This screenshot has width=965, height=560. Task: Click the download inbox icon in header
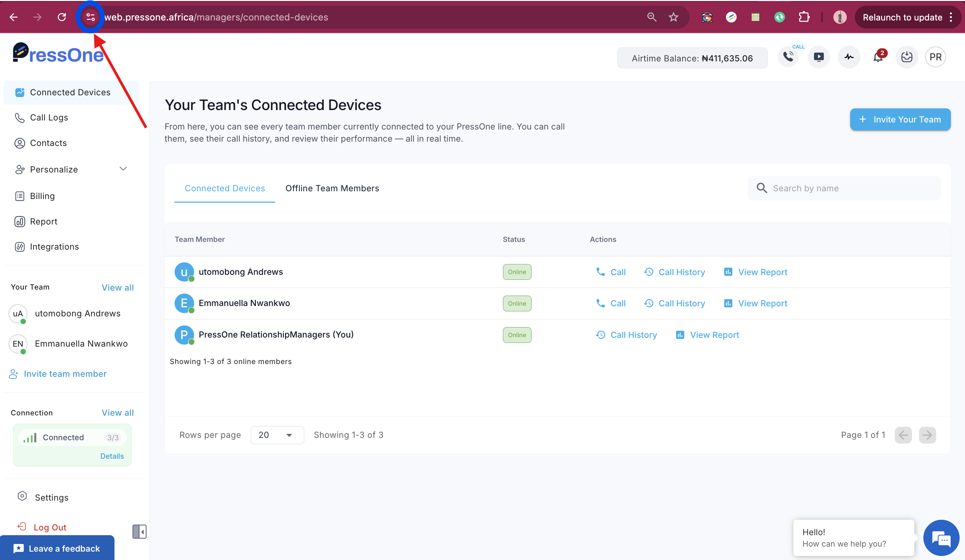(907, 57)
